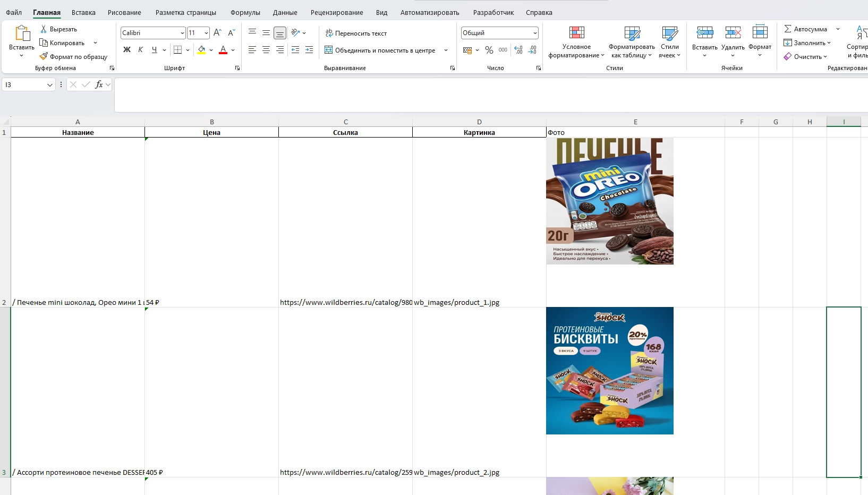Open the fill color palette dropdown
Image resolution: width=868 pixels, height=495 pixels.
pos(211,50)
